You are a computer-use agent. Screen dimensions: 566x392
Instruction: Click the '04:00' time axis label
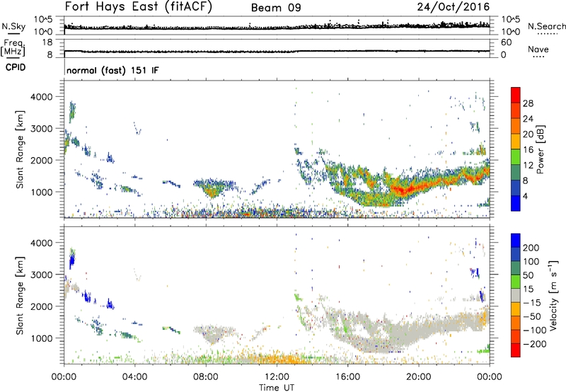(x=134, y=377)
